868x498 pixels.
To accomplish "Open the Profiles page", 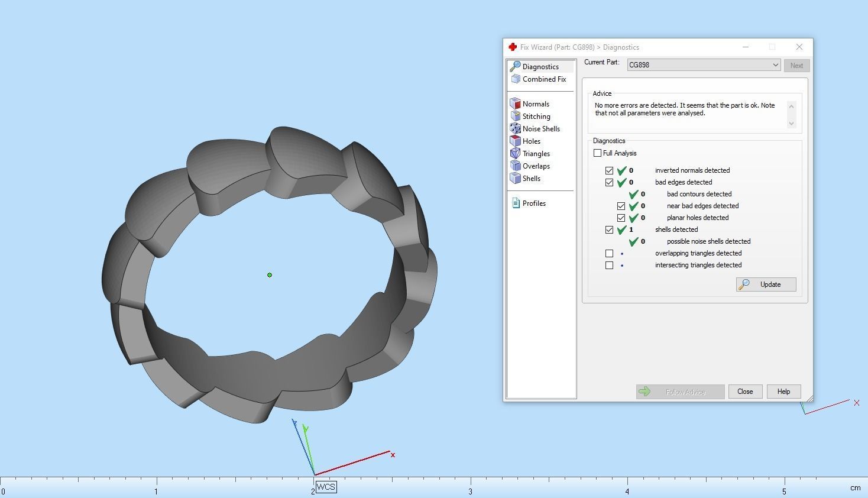I will [x=534, y=203].
